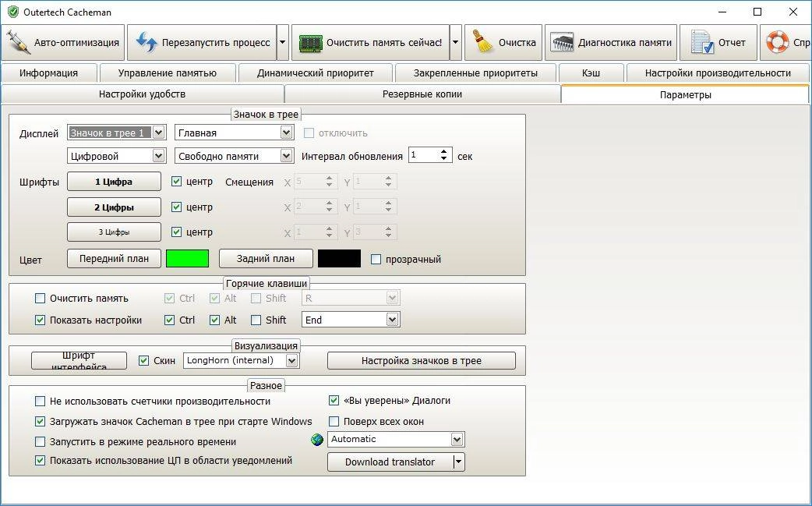Open dropdown arrow next to Перезапустить процесс
Viewport: 812px width, 506px height.
[x=283, y=42]
